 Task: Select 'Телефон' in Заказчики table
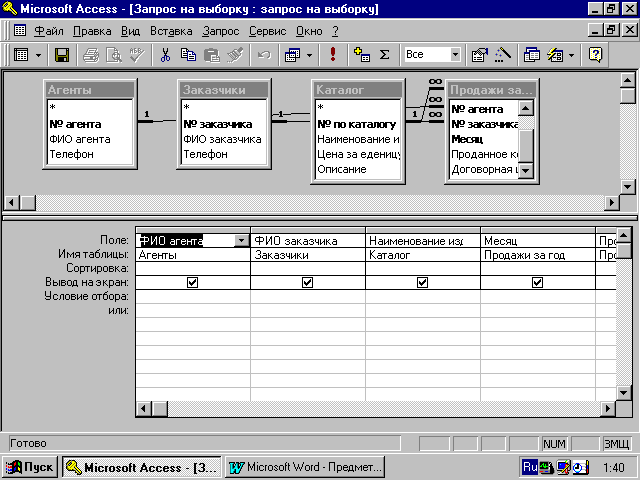(205, 154)
